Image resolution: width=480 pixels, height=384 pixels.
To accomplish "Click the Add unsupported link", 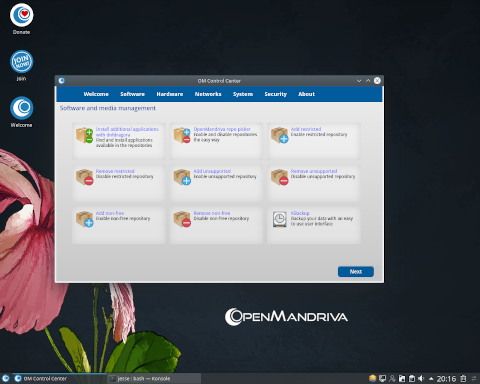I will click(212, 171).
